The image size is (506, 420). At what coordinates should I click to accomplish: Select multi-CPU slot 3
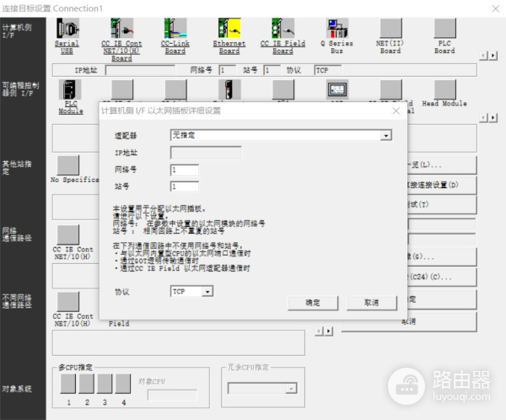point(105,384)
